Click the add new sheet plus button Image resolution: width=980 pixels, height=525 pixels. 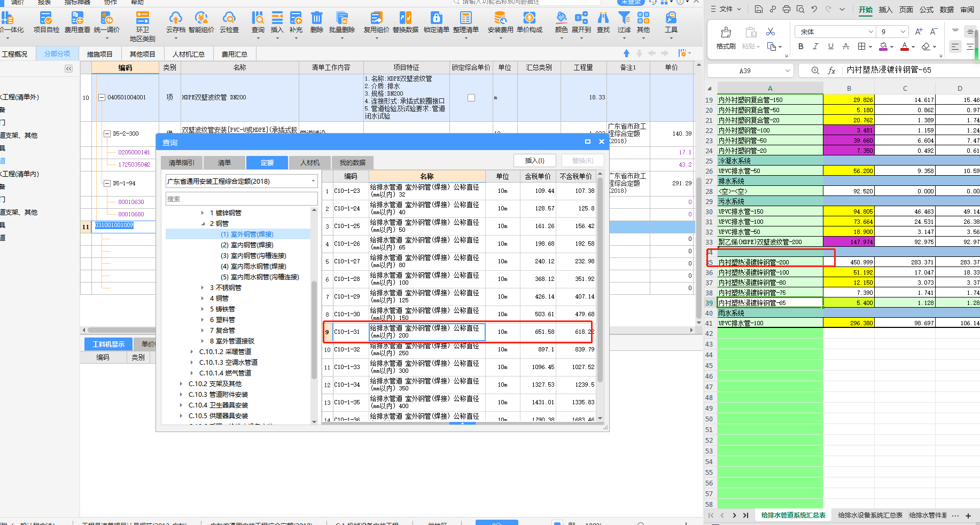tap(968, 516)
